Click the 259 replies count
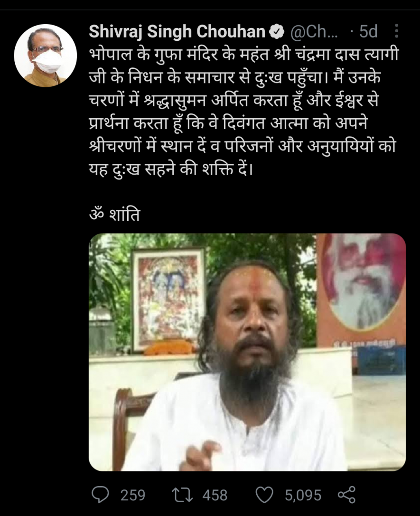420x516 pixels. click(132, 495)
